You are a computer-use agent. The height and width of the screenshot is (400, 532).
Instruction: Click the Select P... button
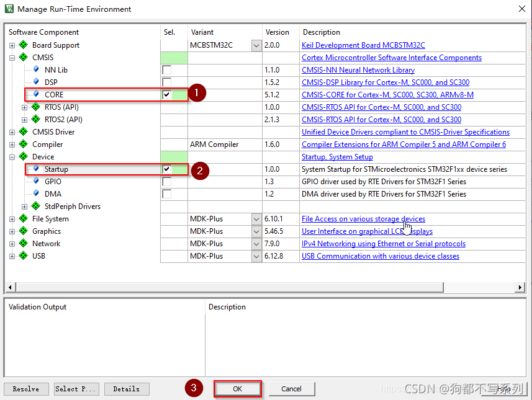(76, 389)
